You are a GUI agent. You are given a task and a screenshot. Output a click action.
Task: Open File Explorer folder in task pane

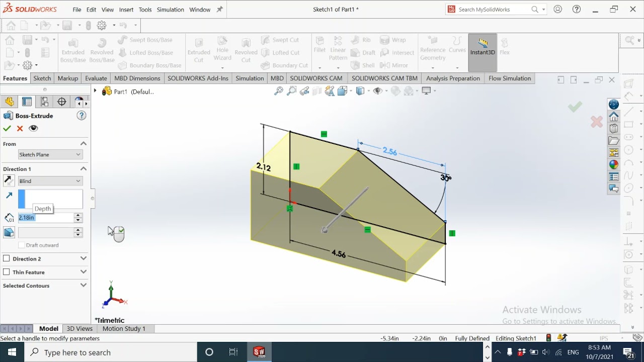(613, 141)
